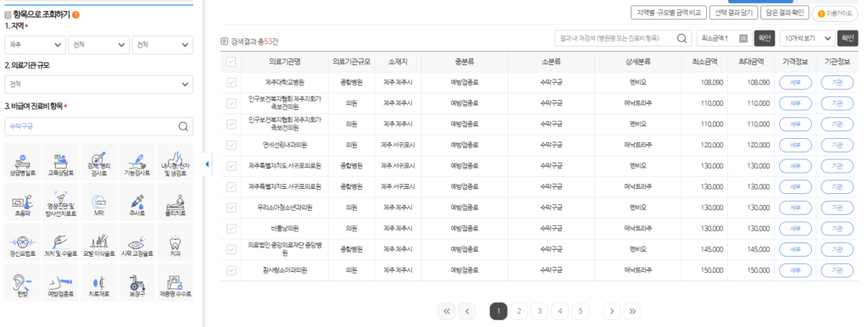Click 기관 button for 연세선린내과의원 row
Image resolution: width=868 pixels, height=327 pixels.
pos(837,145)
